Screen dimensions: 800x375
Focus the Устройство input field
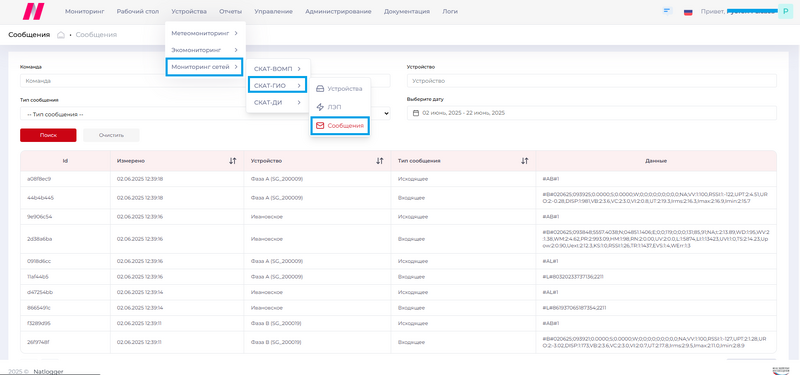click(x=592, y=81)
